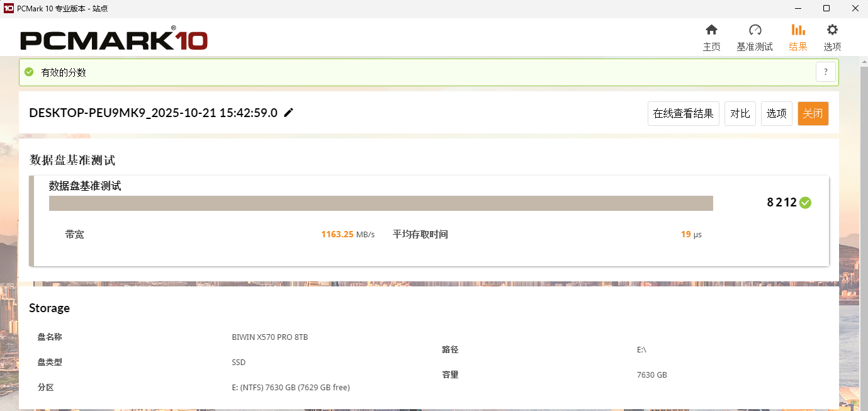Click 在线查看结果 to view results online
868x411 pixels.
(x=683, y=114)
